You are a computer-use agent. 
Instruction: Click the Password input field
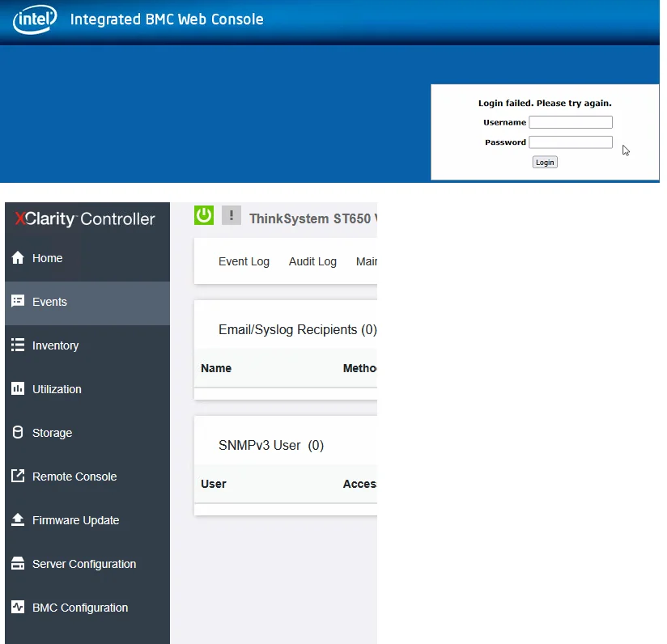(x=571, y=142)
